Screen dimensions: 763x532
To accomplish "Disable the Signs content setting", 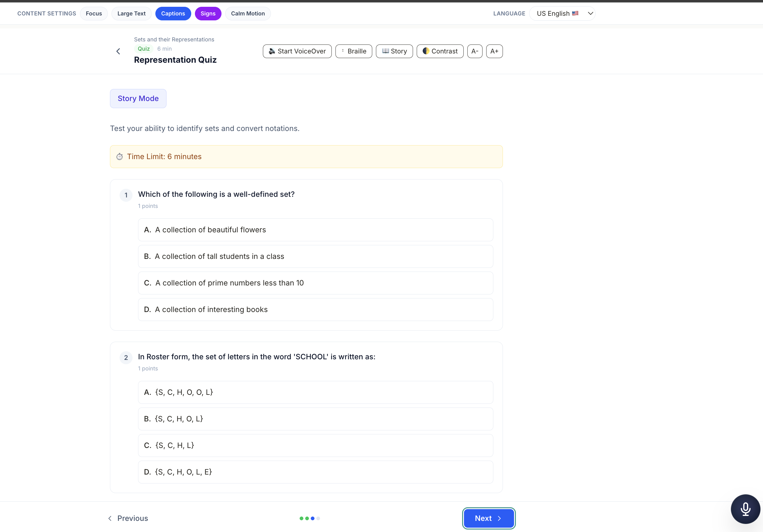I will (x=208, y=14).
